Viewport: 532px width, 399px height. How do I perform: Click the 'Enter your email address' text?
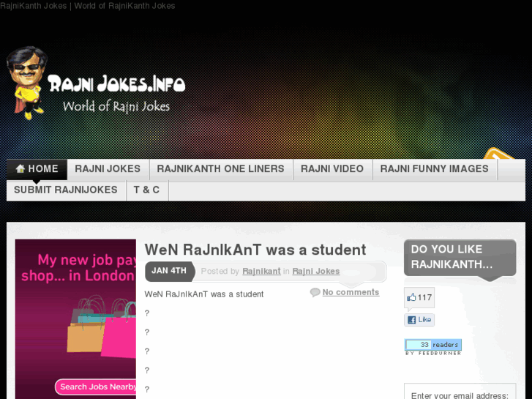pyautogui.click(x=460, y=395)
